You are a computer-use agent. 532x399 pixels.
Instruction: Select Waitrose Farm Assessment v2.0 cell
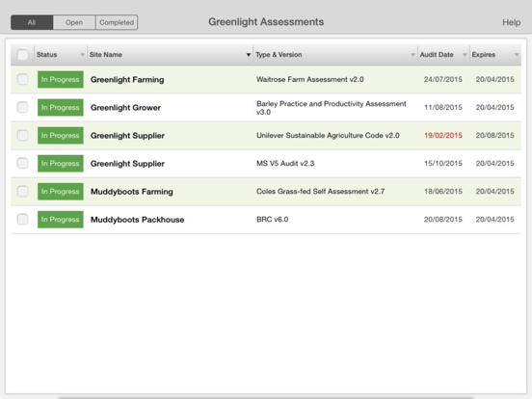pos(310,79)
